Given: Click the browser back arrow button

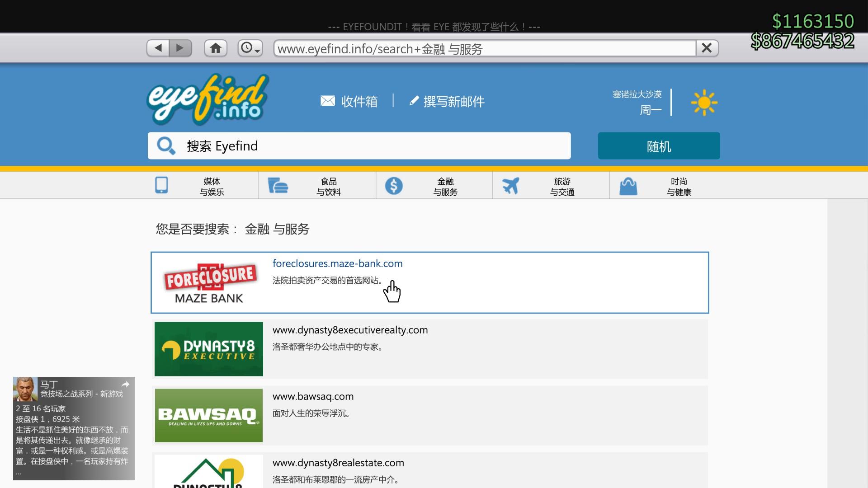Looking at the screenshot, I should [158, 48].
